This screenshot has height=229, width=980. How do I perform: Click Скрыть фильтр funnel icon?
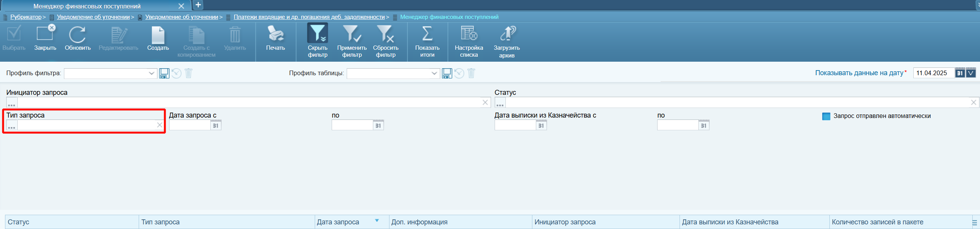point(317,34)
